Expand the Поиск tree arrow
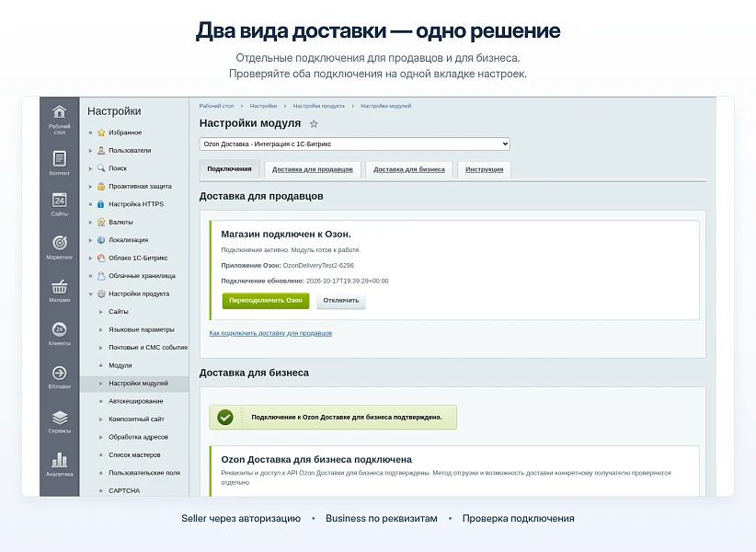This screenshot has width=756, height=552. [90, 168]
